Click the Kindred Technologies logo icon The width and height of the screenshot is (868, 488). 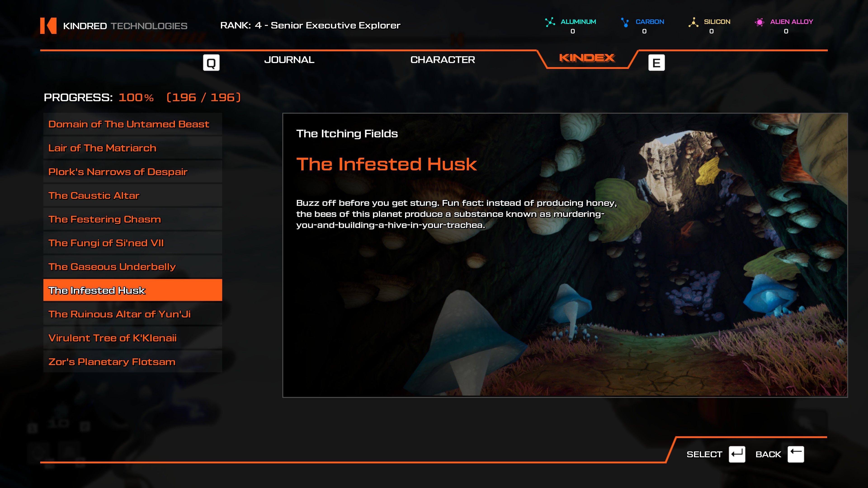(x=48, y=26)
